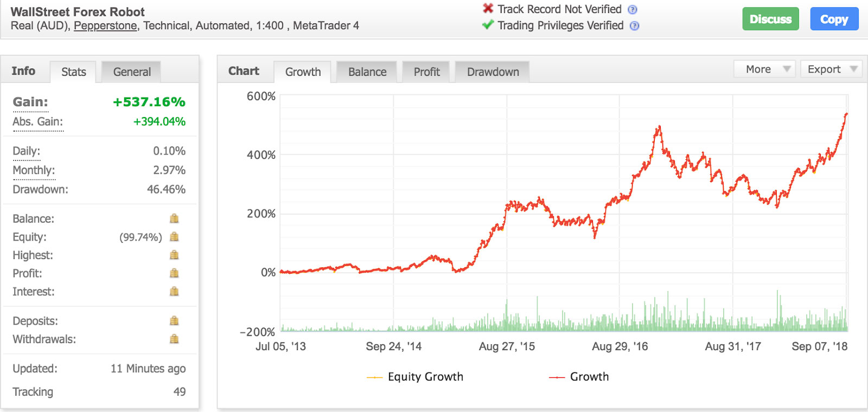Click the lock icon next to Highest
The image size is (868, 412).
pyautogui.click(x=174, y=255)
